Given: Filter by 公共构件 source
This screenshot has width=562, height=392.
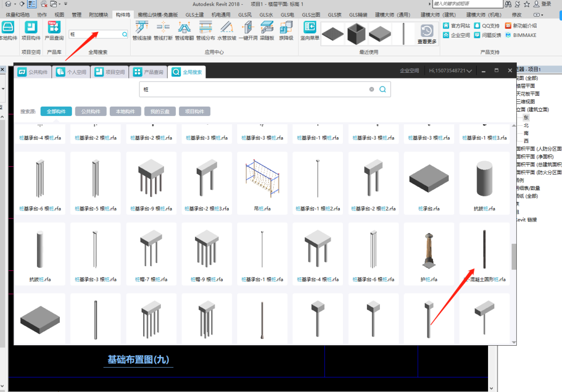Looking at the screenshot, I should click(x=91, y=111).
